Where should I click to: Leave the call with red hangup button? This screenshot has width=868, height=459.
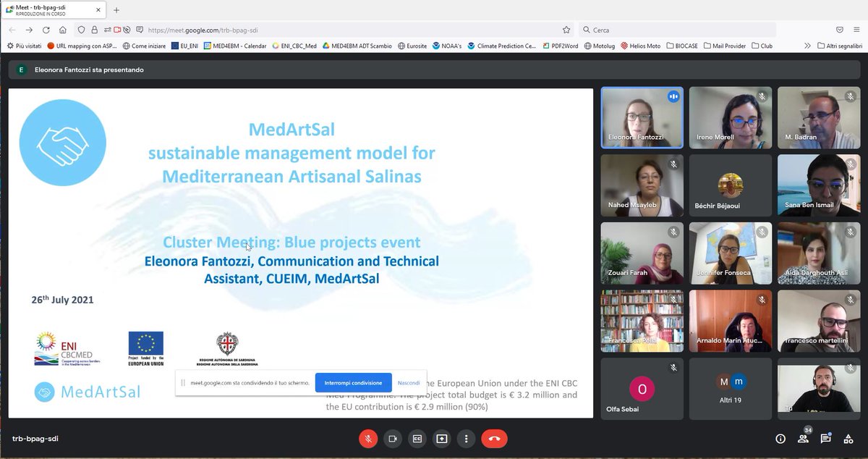tap(495, 439)
